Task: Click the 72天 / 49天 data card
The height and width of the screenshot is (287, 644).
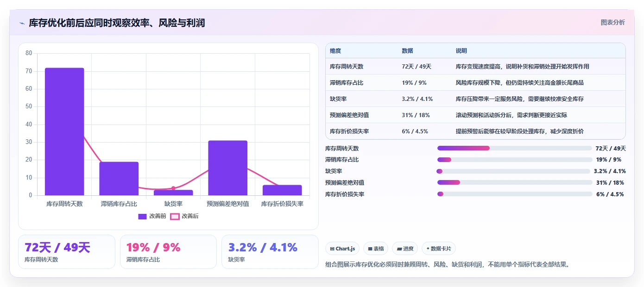Action: pos(67,252)
